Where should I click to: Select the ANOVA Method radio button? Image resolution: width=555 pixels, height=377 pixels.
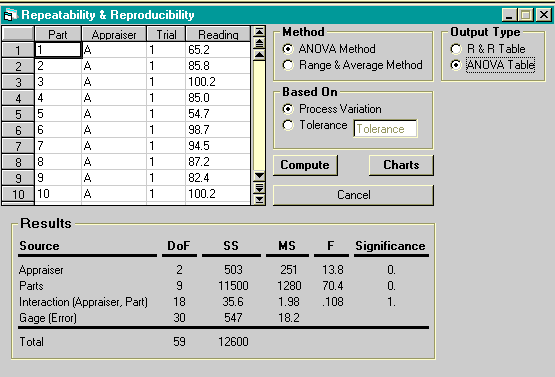(x=288, y=49)
